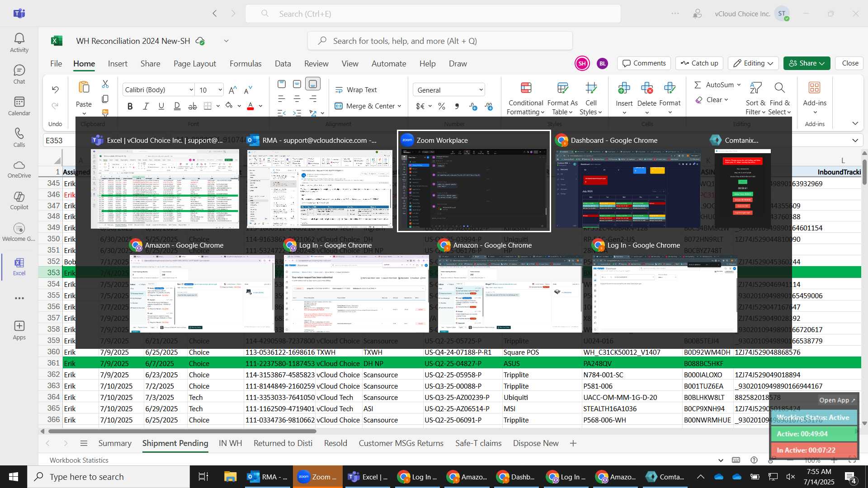Screen dimensions: 868x488
Task: Open Apps in Teams sidebar
Action: (x=19, y=330)
